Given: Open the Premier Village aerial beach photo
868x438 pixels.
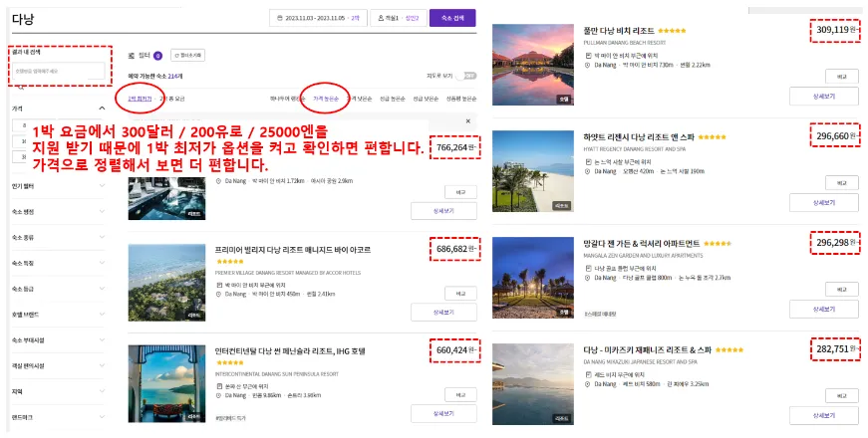Looking at the screenshot, I should 166,283.
